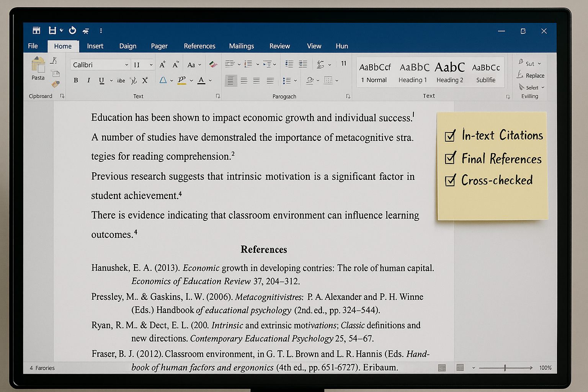The width and height of the screenshot is (588, 392).
Task: Click the zoom slider in status bar
Action: tap(505, 368)
